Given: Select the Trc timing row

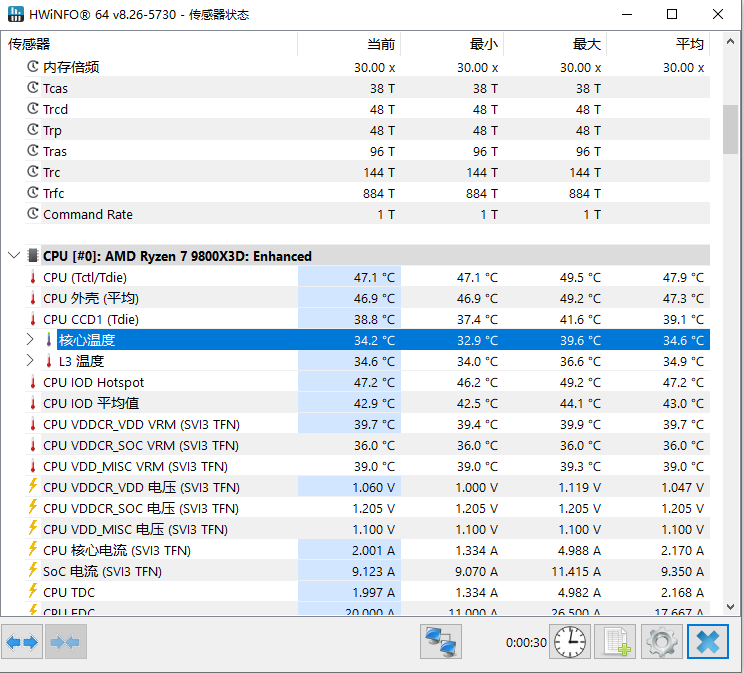Looking at the screenshot, I should point(367,172).
